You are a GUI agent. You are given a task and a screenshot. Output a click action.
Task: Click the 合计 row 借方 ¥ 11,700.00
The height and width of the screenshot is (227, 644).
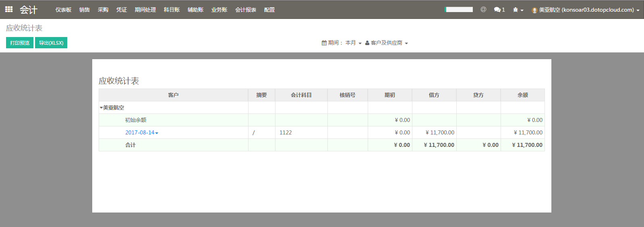click(439, 145)
